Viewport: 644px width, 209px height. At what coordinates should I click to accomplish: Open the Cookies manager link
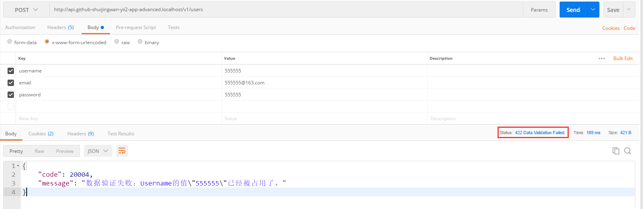coord(611,28)
